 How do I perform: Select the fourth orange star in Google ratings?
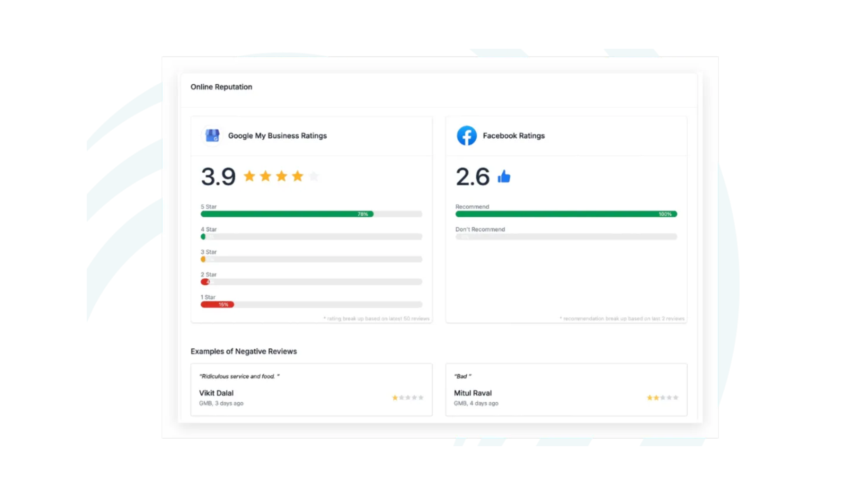(297, 176)
